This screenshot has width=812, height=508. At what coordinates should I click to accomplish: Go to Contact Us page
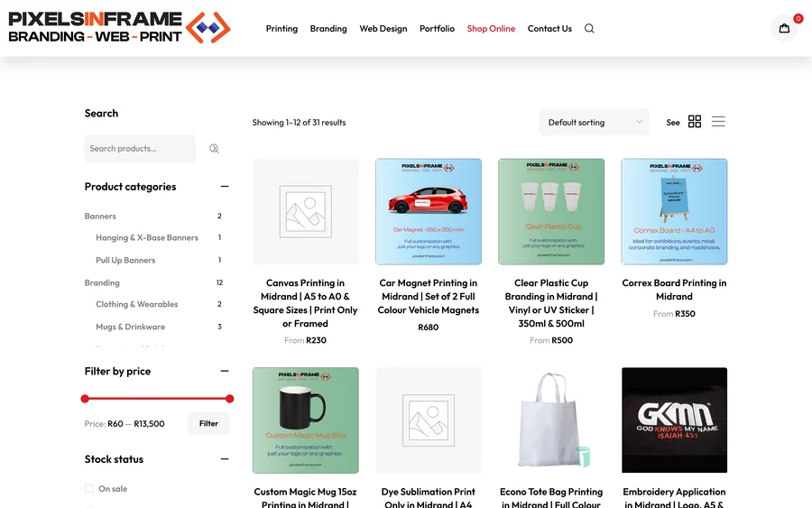[x=549, y=29]
